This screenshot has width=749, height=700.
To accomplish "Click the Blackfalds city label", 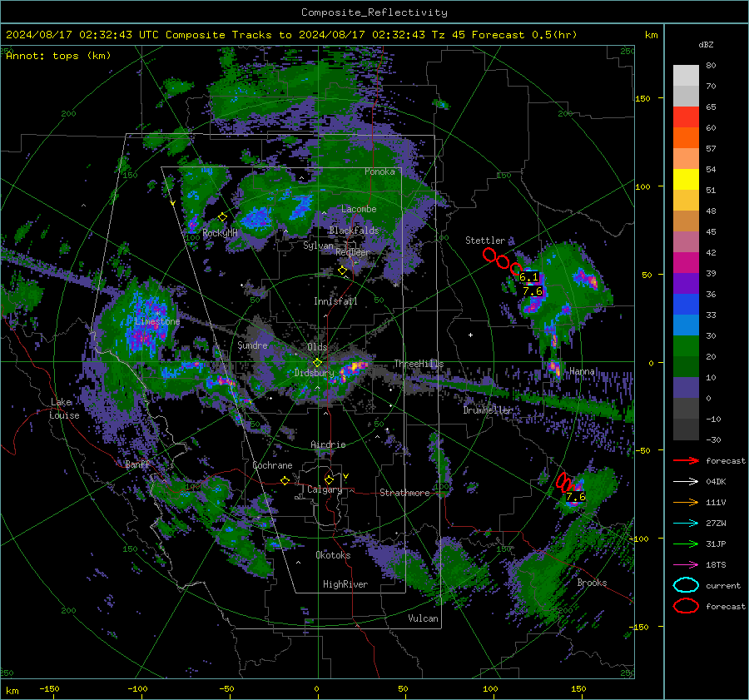I will click(354, 231).
